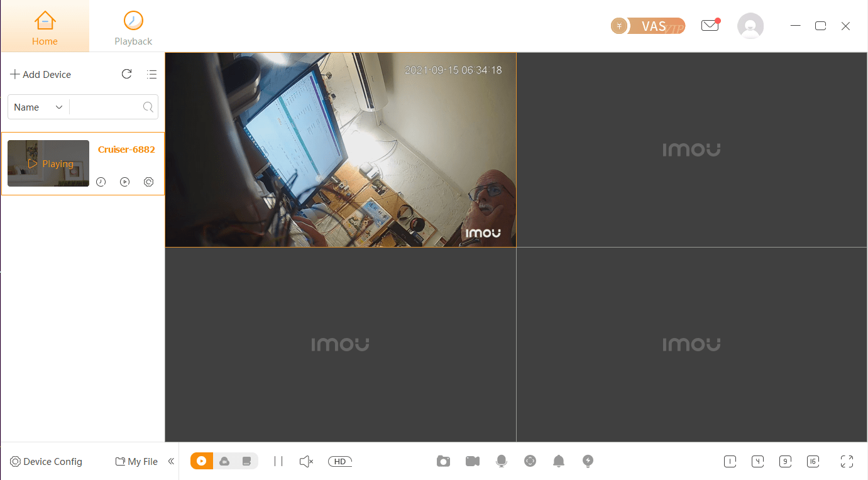Start recording with the video camera icon
Screen dimensions: 868x480
(473, 461)
